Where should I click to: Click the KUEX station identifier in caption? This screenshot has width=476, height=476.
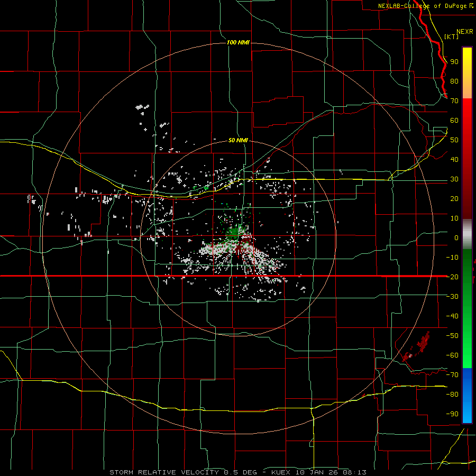(x=281, y=472)
